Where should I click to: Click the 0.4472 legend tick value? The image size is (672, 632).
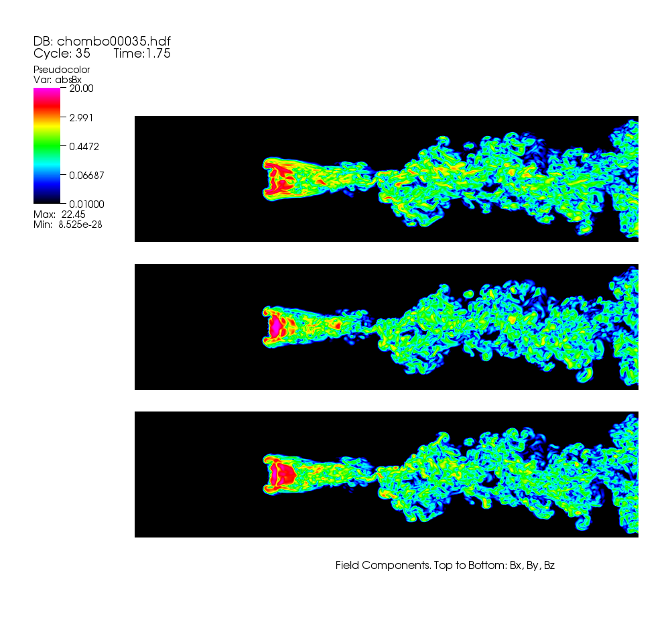pyautogui.click(x=84, y=147)
